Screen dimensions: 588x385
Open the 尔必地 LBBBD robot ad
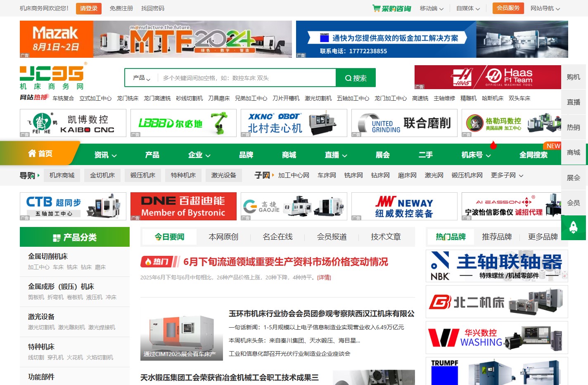pos(183,123)
